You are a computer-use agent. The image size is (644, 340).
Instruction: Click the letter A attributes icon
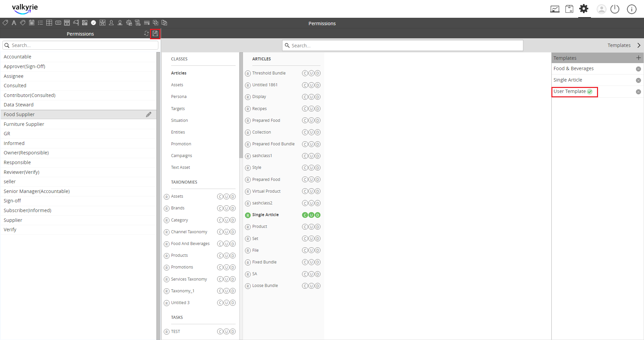pos(14,23)
